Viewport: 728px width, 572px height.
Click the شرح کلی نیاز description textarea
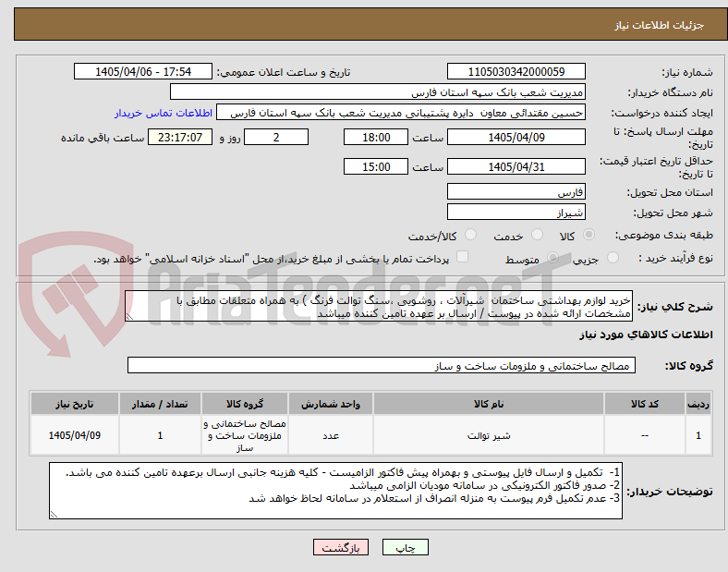[379, 307]
